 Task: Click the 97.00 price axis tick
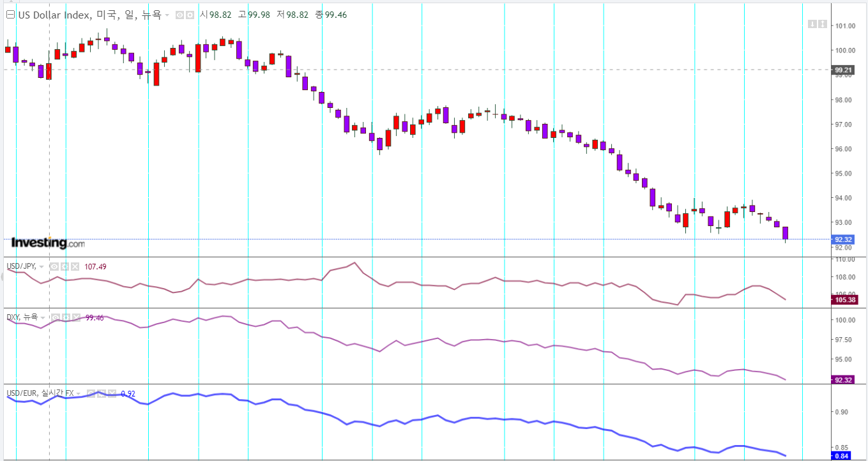844,125
